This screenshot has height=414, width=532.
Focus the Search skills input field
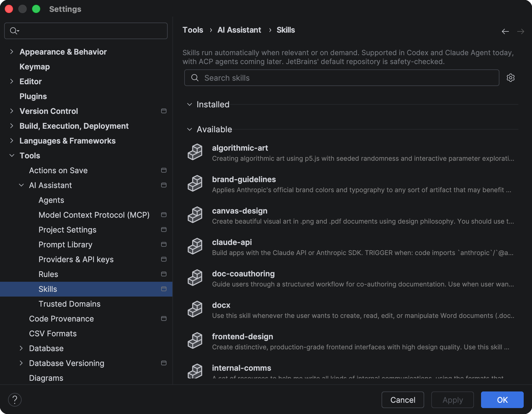[x=342, y=78]
